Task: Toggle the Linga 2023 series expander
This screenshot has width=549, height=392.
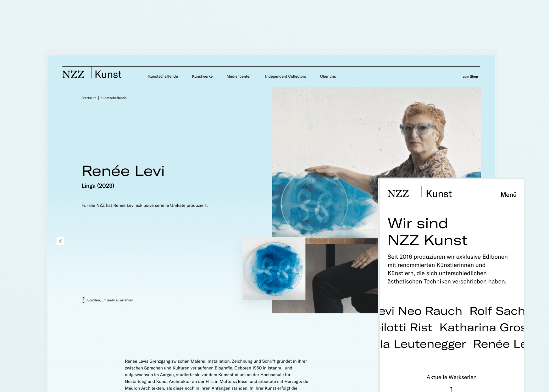Action: click(99, 185)
